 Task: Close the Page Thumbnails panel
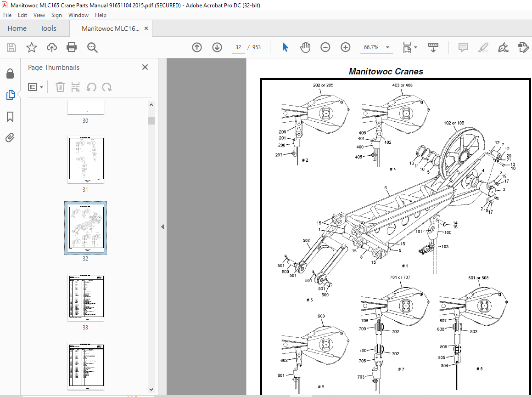(x=145, y=67)
